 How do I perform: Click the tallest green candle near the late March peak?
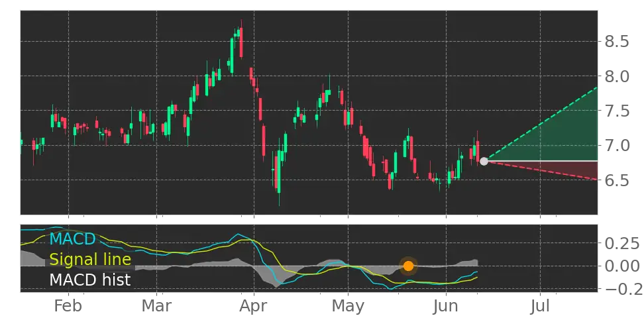(232, 55)
